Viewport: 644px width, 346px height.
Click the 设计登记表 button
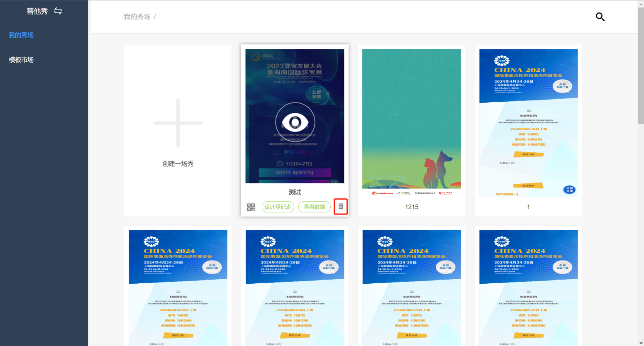tap(278, 207)
